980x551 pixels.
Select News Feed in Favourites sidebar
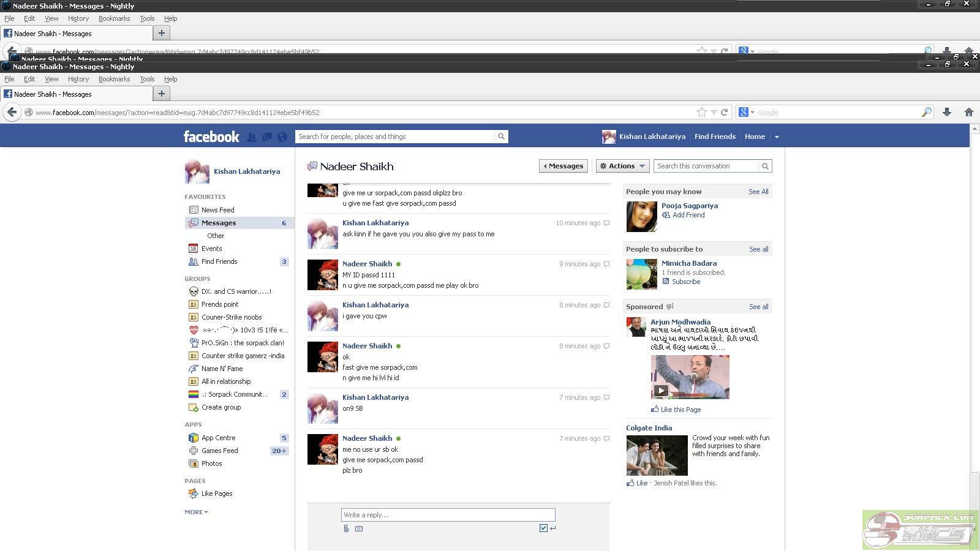point(217,210)
